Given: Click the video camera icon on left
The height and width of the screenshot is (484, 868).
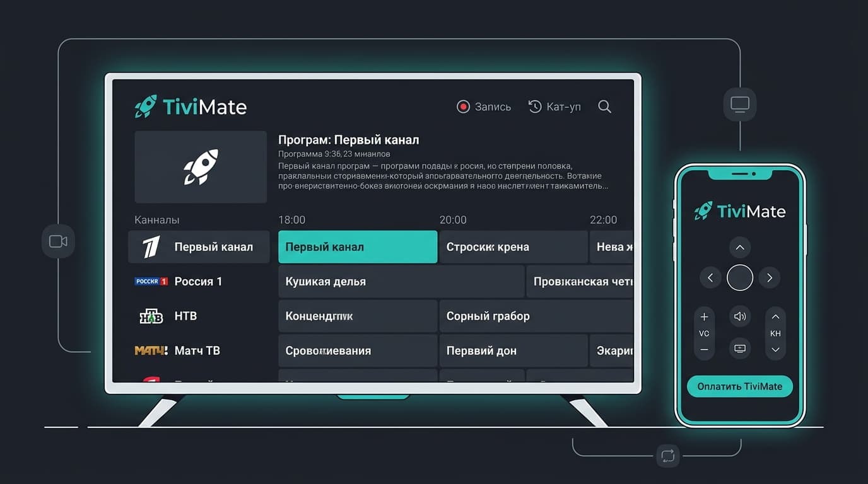Looking at the screenshot, I should (58, 241).
